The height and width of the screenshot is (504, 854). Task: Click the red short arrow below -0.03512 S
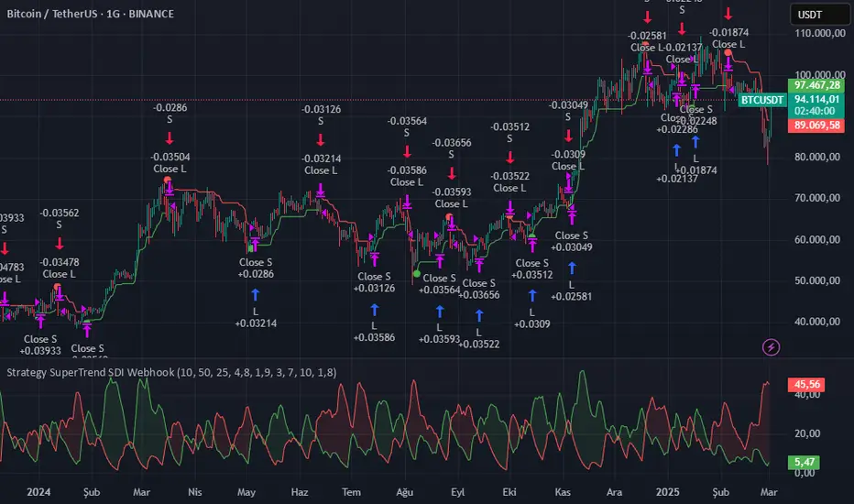click(509, 158)
